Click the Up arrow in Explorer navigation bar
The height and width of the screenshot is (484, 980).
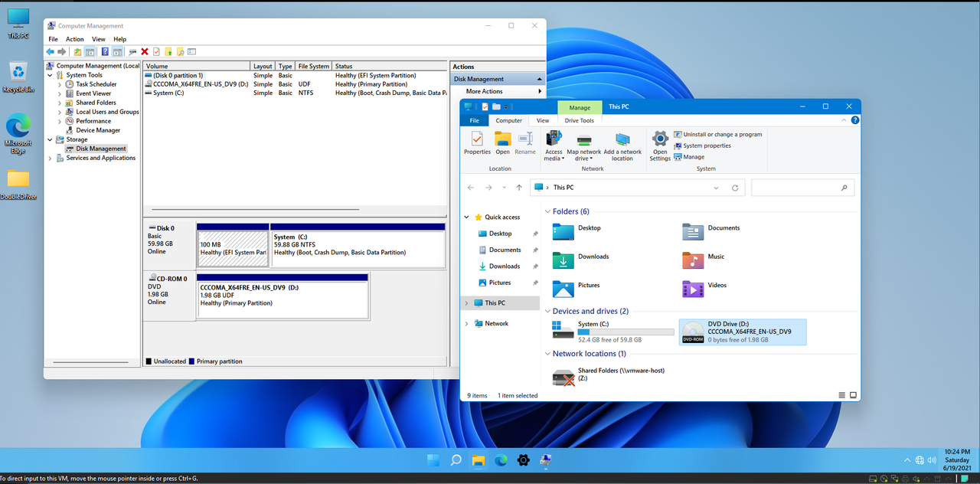coord(519,188)
